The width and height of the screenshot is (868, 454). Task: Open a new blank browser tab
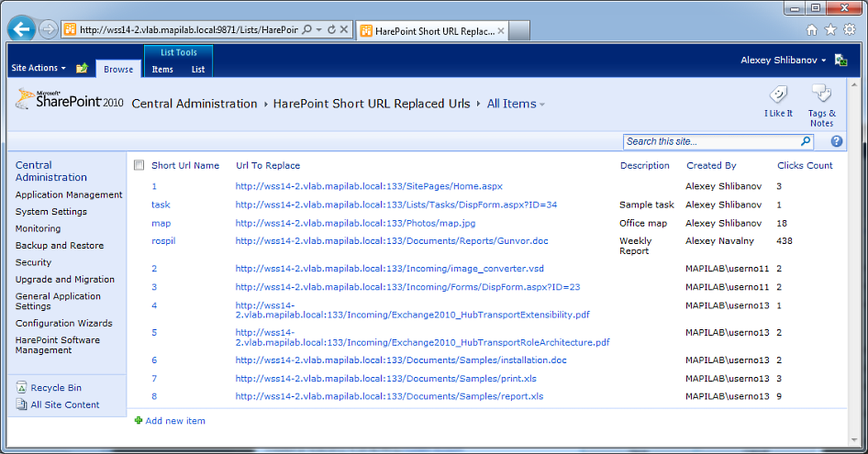(x=519, y=31)
